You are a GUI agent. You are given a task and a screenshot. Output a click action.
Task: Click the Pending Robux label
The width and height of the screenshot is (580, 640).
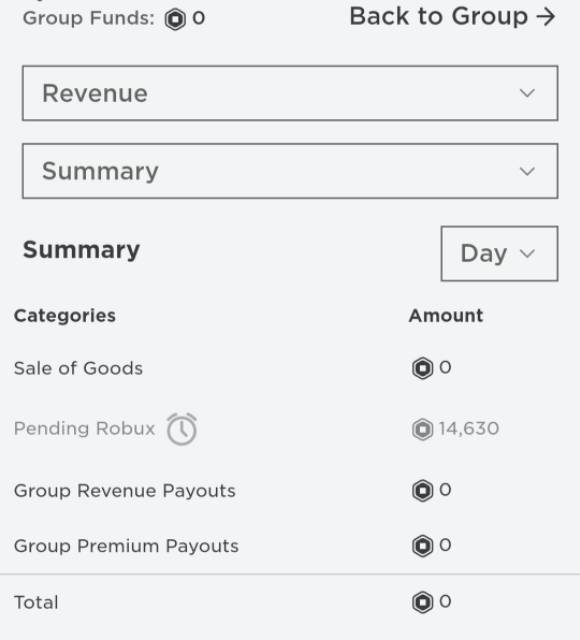[84, 429]
